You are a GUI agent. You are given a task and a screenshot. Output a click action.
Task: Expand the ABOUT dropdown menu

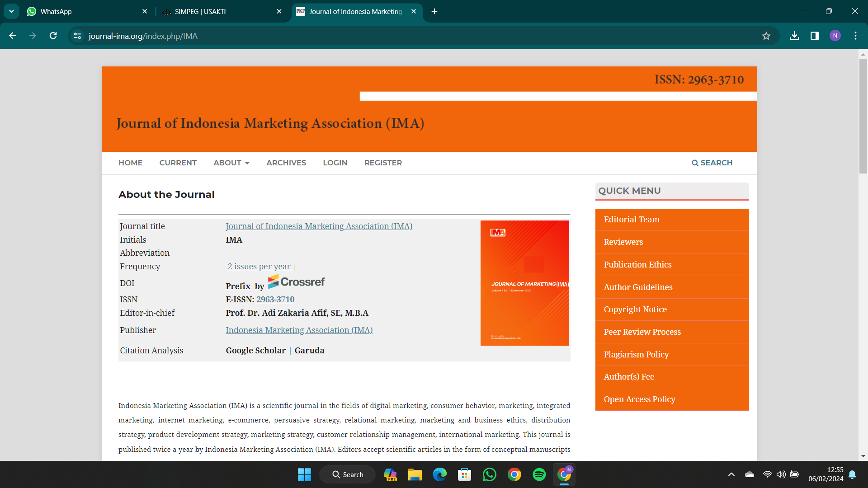pos(231,163)
